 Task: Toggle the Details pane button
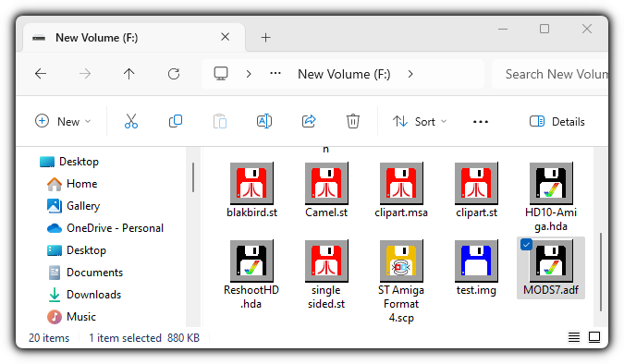557,121
